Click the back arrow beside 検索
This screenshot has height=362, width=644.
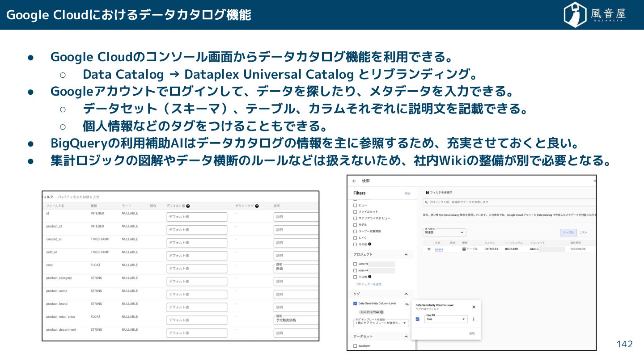(354, 181)
